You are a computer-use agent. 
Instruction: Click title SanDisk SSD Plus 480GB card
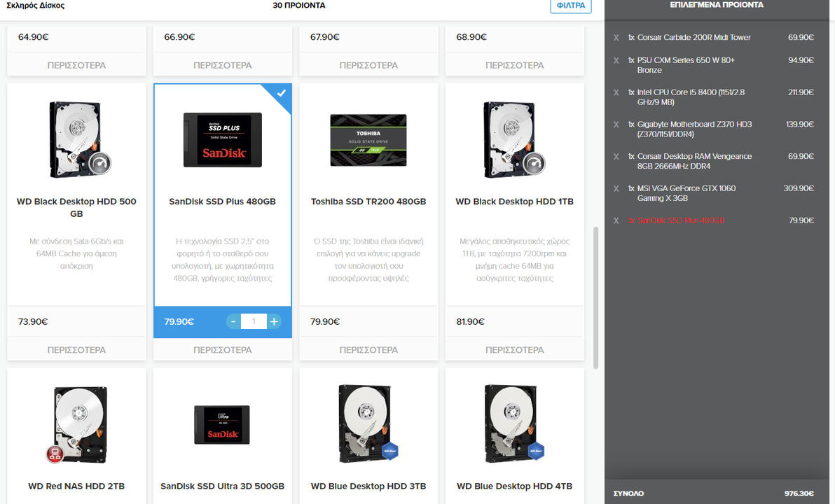[223, 202]
